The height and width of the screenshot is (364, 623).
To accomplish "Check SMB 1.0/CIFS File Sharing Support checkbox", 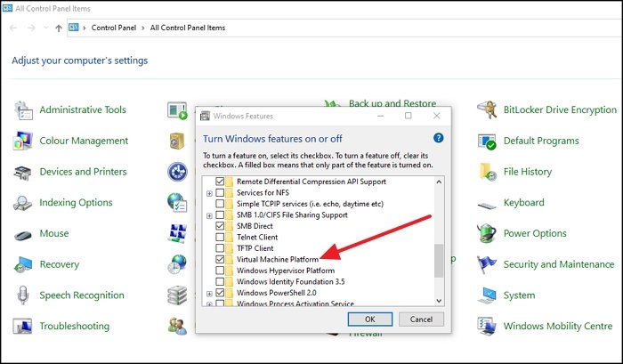I will [x=220, y=215].
